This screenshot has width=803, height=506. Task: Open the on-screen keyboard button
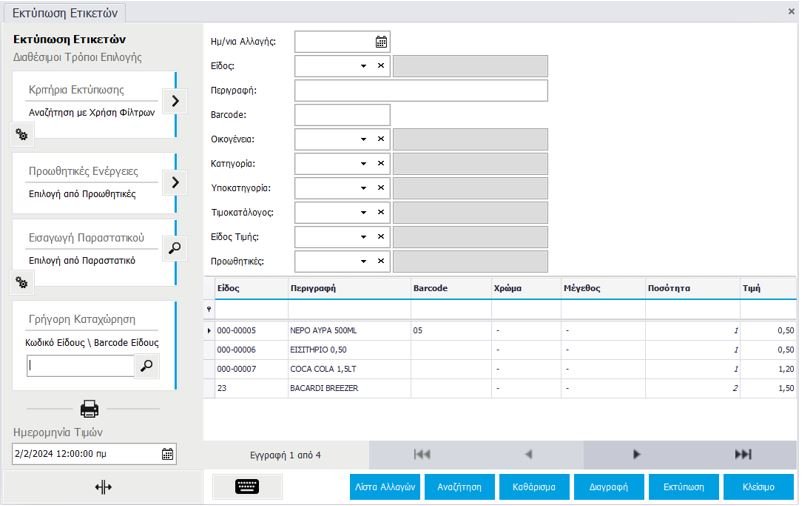pyautogui.click(x=247, y=487)
